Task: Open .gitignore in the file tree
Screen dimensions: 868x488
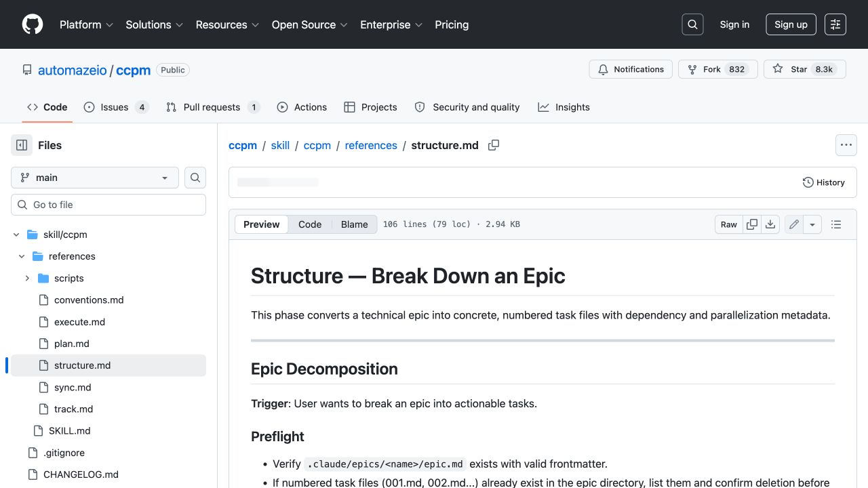Action: 64,453
